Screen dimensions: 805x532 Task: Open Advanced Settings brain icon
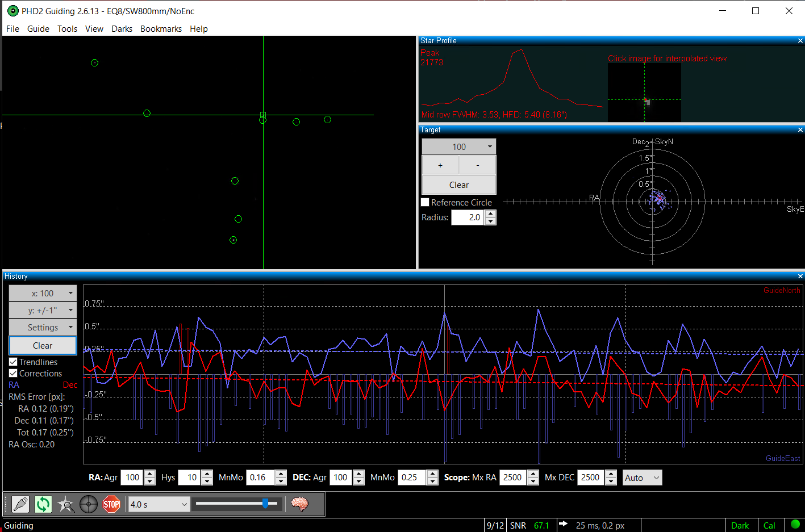(x=299, y=504)
